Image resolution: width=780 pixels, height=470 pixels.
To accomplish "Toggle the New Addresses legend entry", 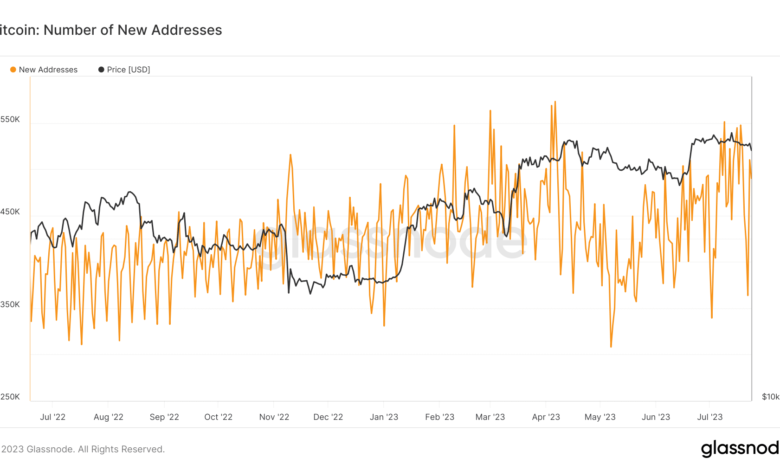I will point(48,69).
